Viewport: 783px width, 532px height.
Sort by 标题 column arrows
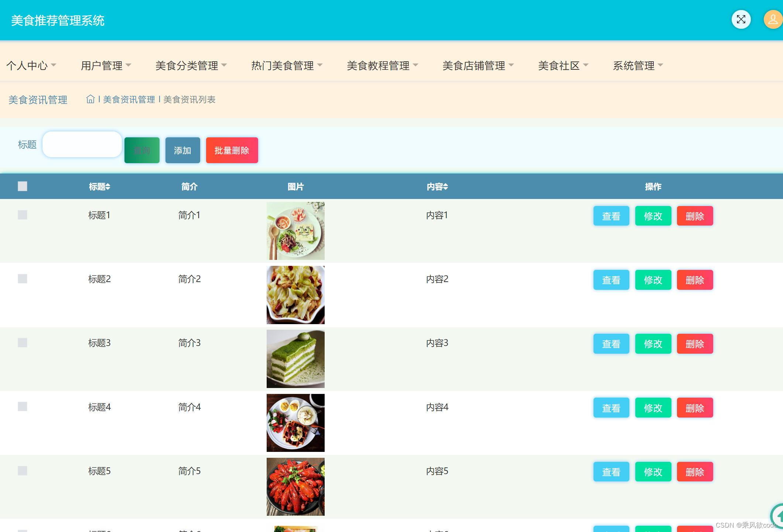108,187
